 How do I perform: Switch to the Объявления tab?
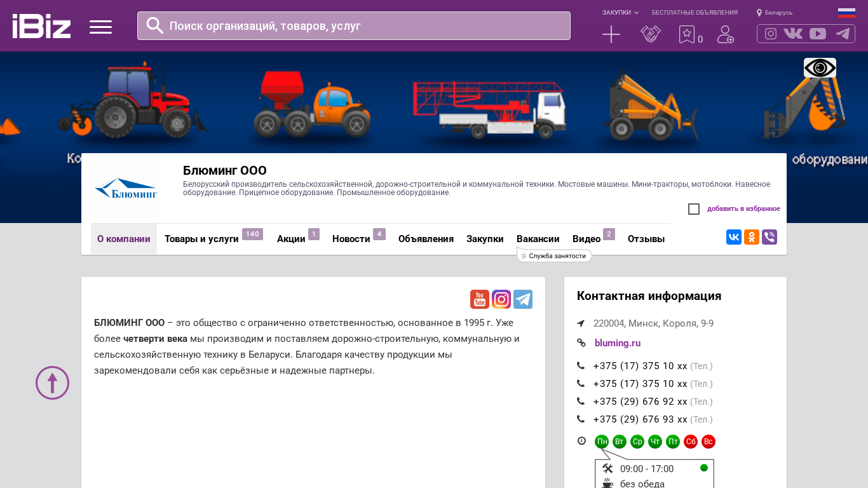426,239
